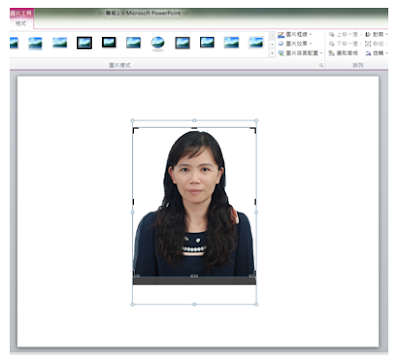
Task: Apply the beveled oval picture style
Action: [158, 43]
